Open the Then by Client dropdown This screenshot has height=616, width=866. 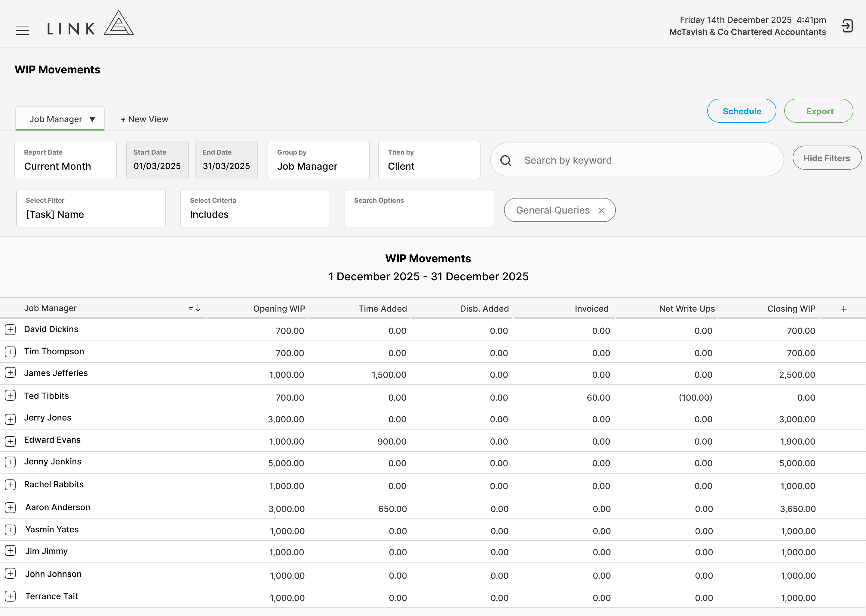429,160
